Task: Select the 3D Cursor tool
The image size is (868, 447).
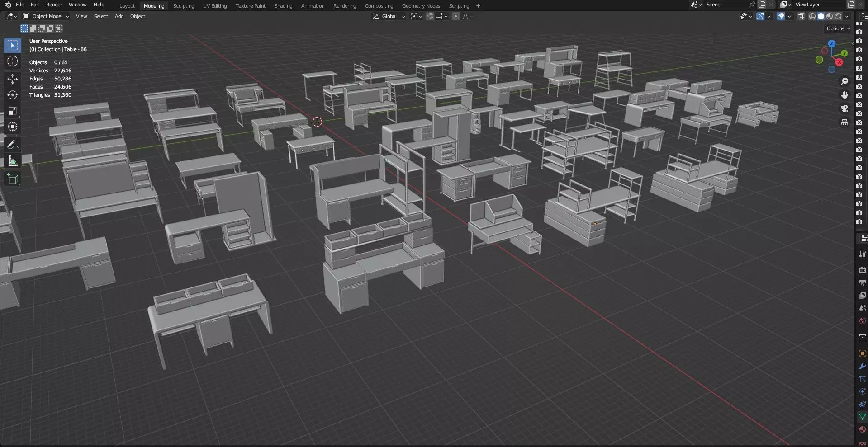Action: [13, 61]
